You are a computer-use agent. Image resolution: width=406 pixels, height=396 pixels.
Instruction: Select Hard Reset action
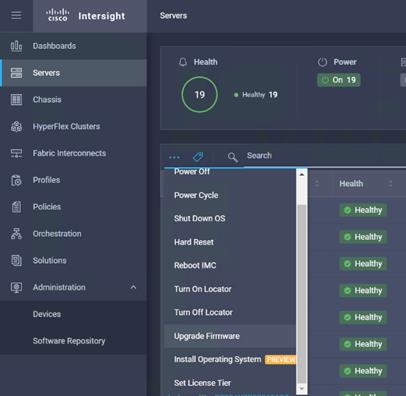point(230,242)
